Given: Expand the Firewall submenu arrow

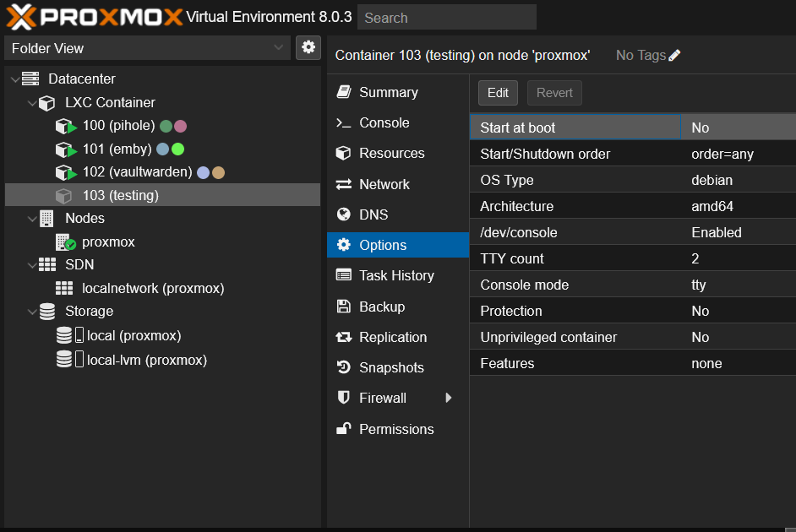Looking at the screenshot, I should 448,398.
